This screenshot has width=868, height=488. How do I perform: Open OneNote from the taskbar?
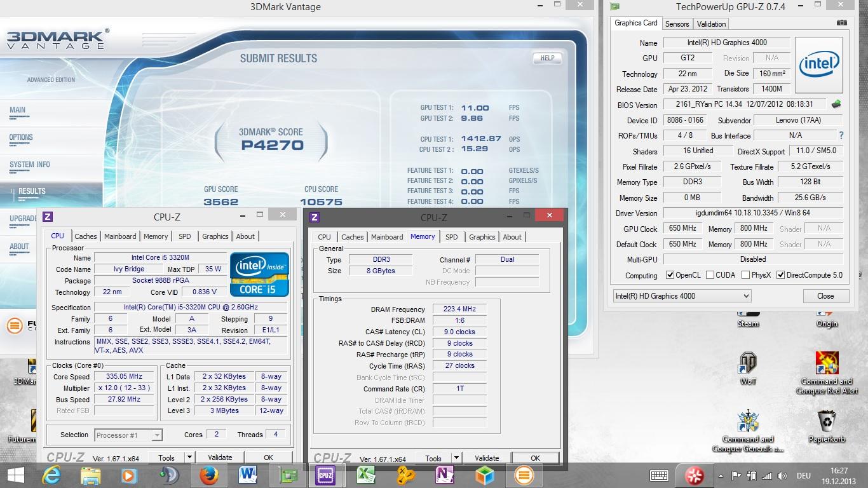[x=444, y=475]
